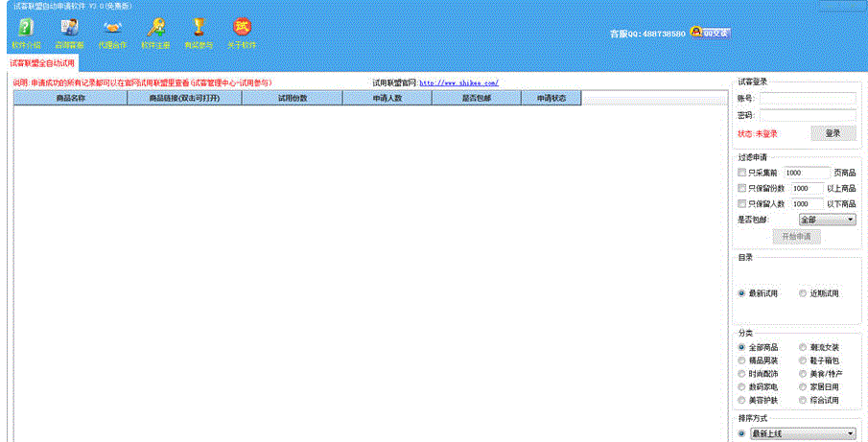The height and width of the screenshot is (442, 868).
Task: Switch to the 试客联盟全自动试用 tab
Action: pyautogui.click(x=42, y=63)
